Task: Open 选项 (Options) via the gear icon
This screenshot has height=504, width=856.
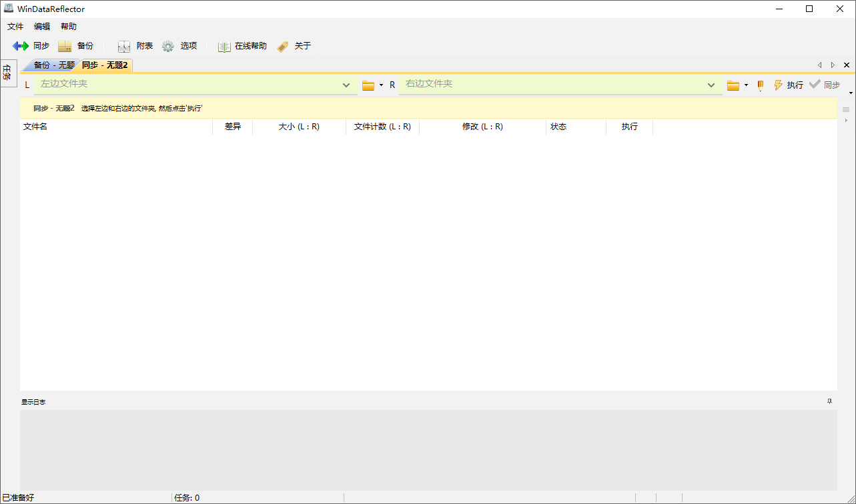Action: [179, 46]
